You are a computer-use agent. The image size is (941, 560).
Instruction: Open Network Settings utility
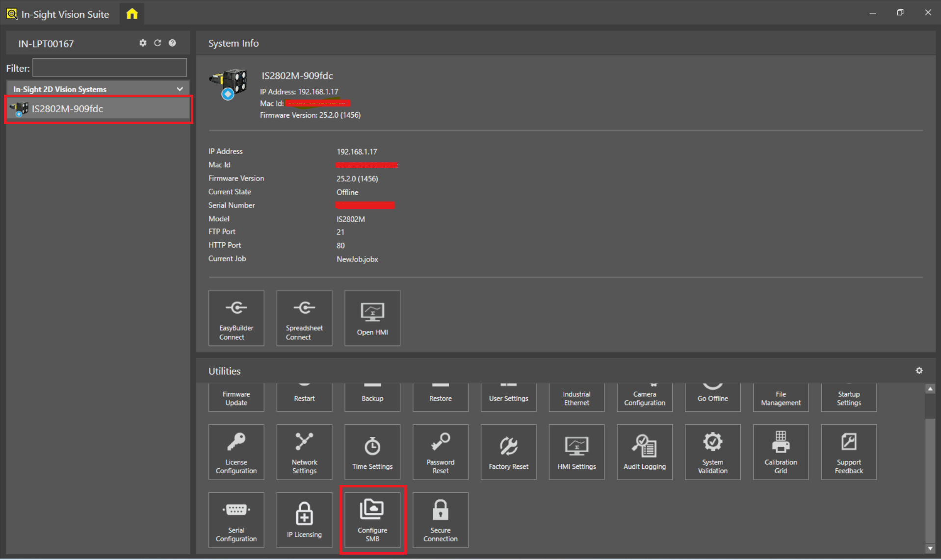click(x=304, y=452)
